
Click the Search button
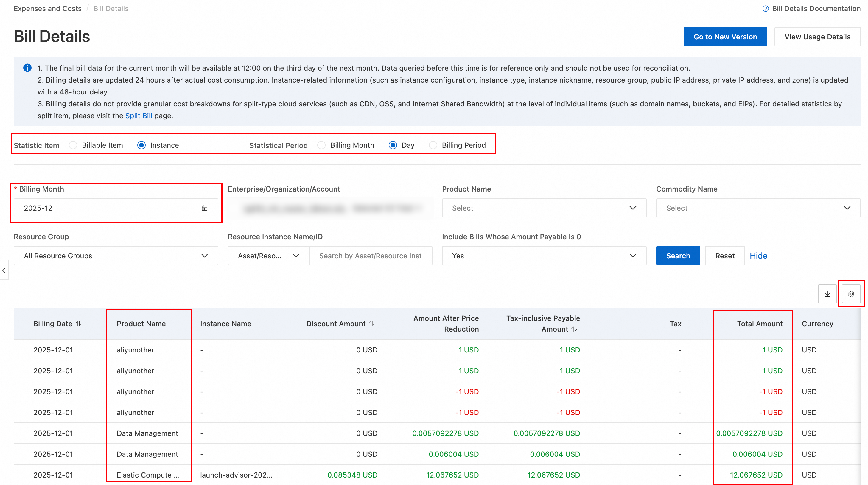point(678,256)
